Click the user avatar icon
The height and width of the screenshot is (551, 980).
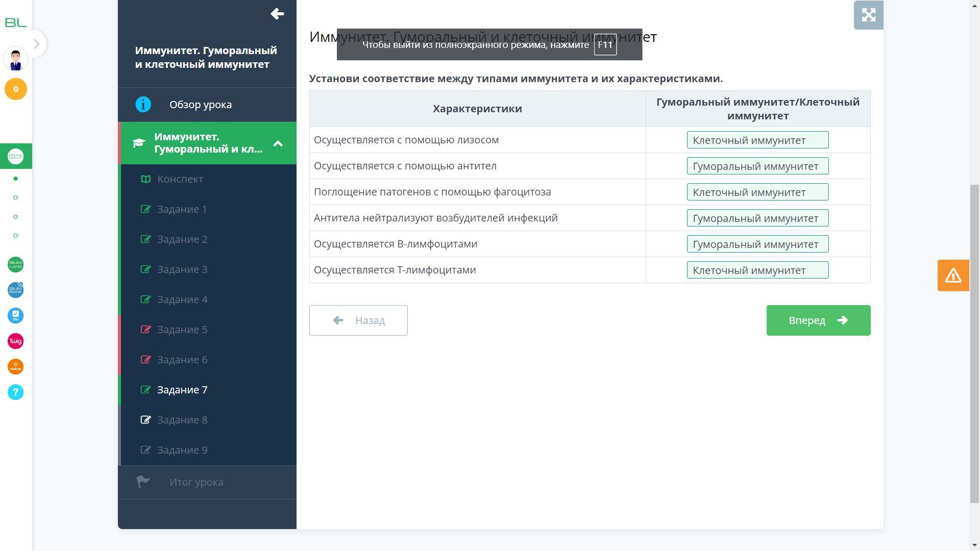coord(15,59)
